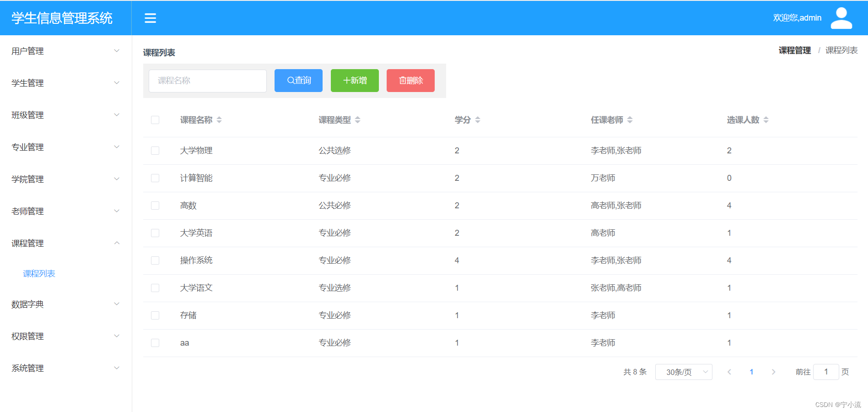Click the 专业选修 course type cell
This screenshot has width=868, height=412.
[x=335, y=288]
